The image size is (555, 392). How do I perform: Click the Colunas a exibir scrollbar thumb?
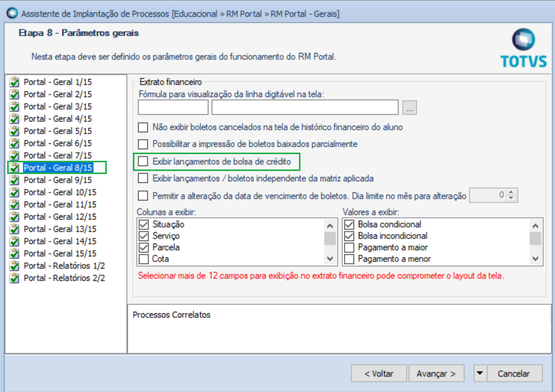330,238
